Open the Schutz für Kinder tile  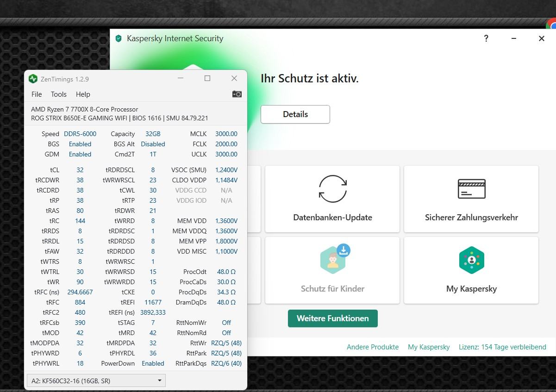[332, 270]
